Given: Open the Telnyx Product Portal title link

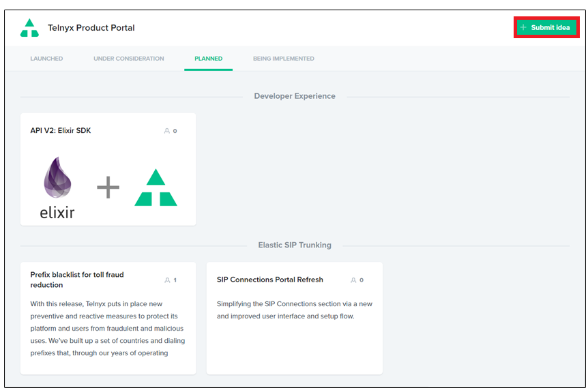Looking at the screenshot, I should click(91, 28).
